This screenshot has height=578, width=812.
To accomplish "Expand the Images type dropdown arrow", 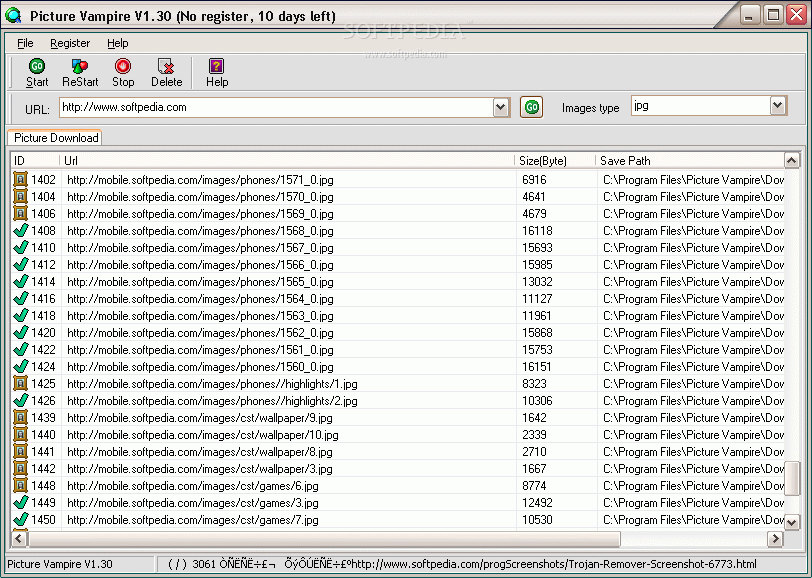I will pos(777,106).
